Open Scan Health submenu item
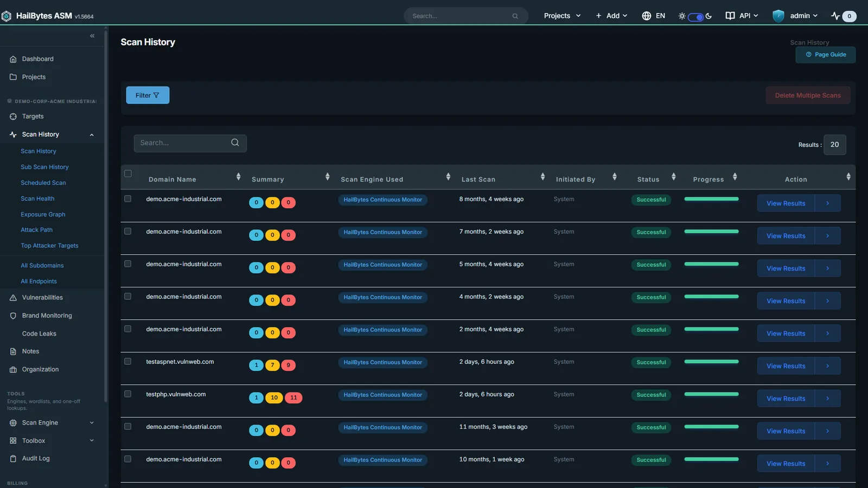 click(x=37, y=198)
